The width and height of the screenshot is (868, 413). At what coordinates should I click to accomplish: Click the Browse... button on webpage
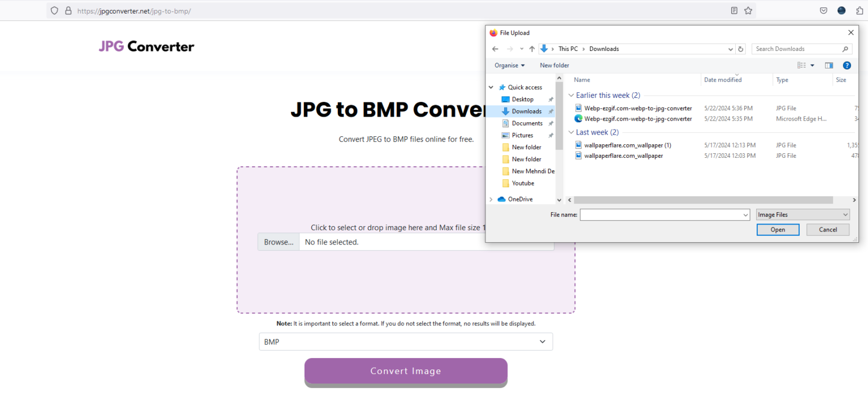click(279, 242)
